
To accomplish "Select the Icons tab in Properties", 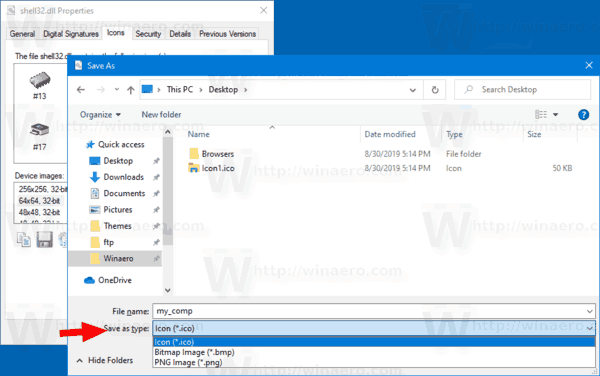I will 116,33.
